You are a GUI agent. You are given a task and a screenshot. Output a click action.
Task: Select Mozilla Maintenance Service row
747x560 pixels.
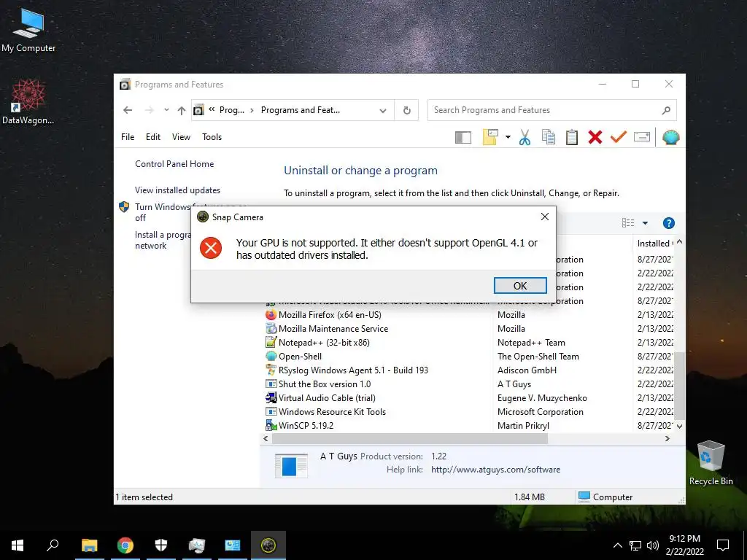point(333,329)
